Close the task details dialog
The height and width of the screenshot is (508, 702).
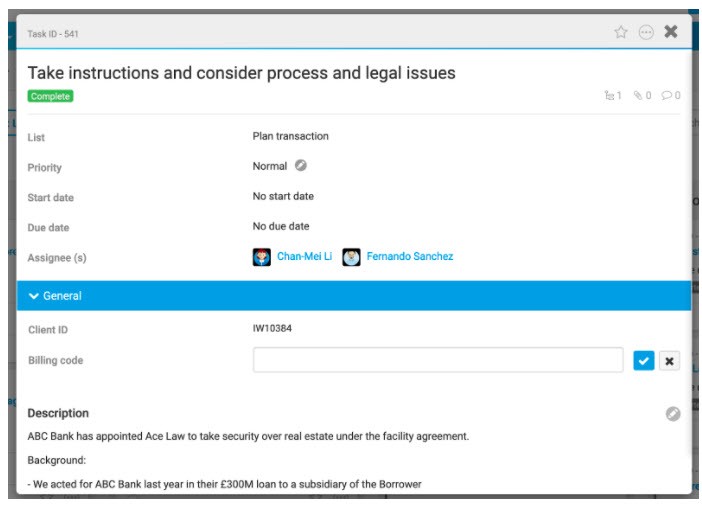point(671,32)
